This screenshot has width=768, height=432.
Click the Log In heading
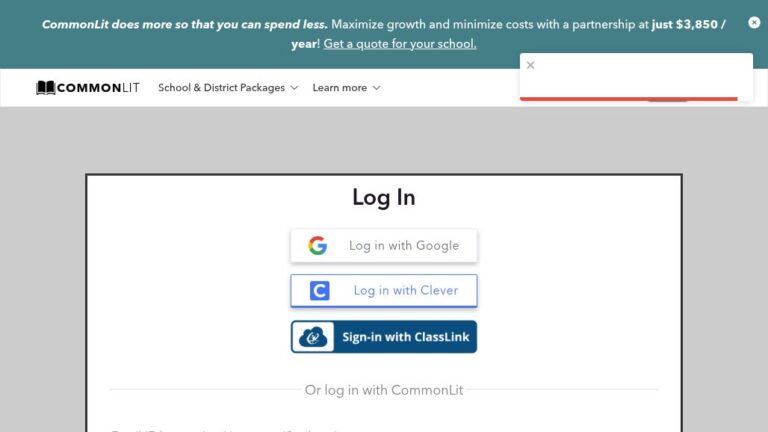tap(384, 197)
